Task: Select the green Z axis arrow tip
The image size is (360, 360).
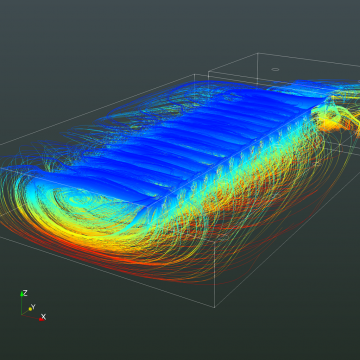Action: pos(22,294)
